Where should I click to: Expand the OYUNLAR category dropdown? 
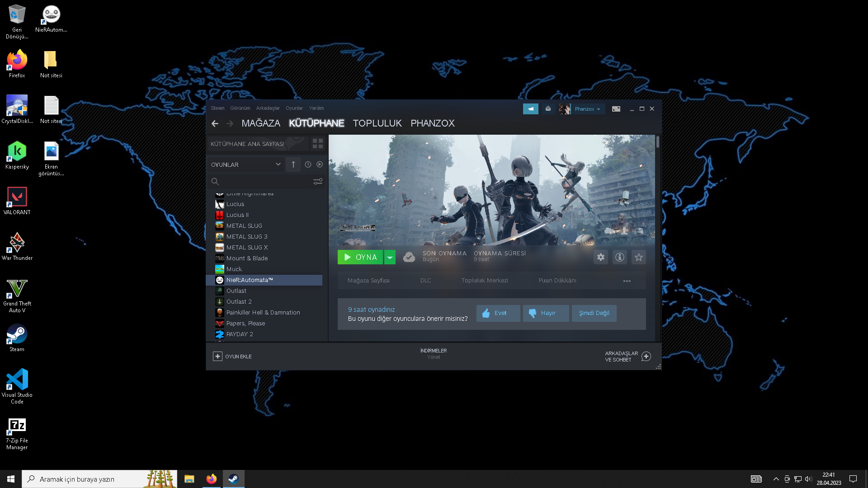[278, 164]
